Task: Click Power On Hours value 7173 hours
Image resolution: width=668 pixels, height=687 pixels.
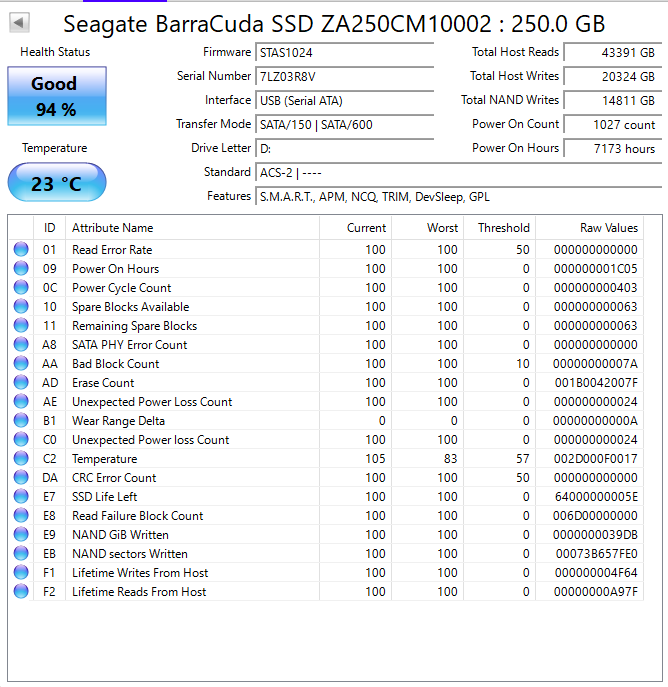Action: coord(612,149)
